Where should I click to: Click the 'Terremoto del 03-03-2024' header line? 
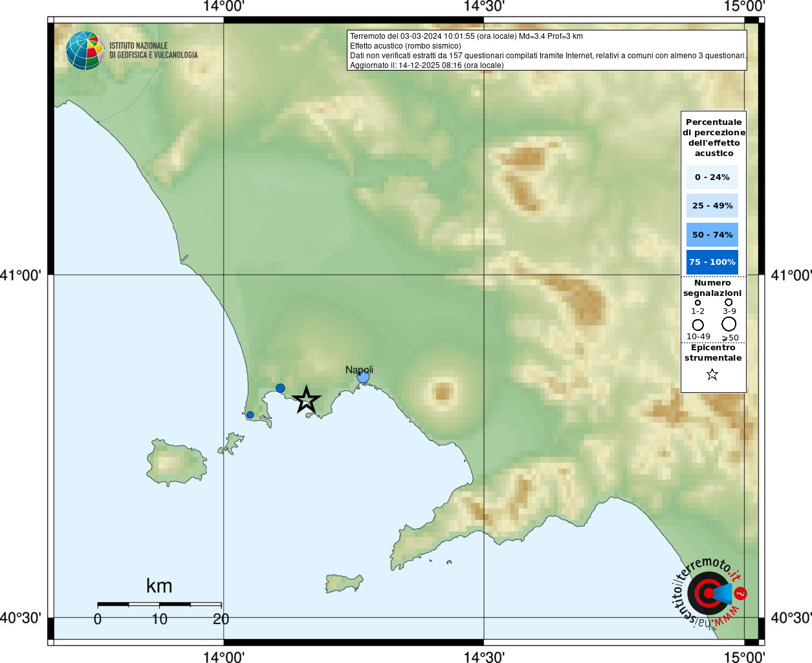pyautogui.click(x=466, y=36)
